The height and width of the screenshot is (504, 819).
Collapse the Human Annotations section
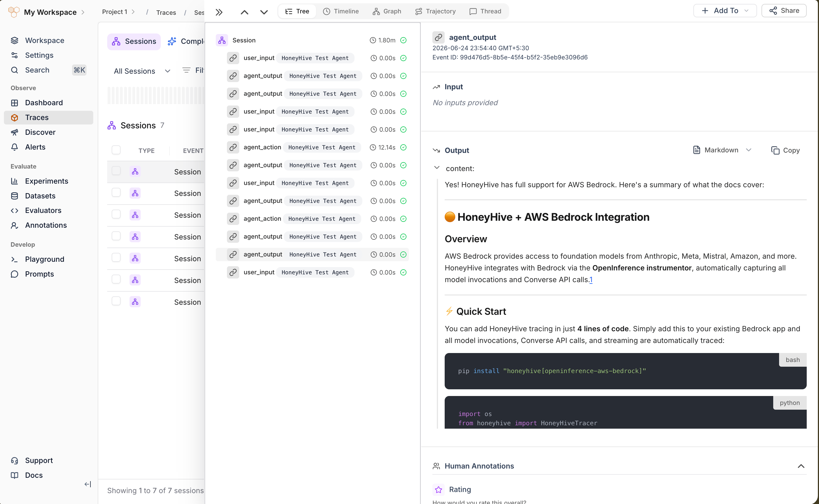[801, 466]
